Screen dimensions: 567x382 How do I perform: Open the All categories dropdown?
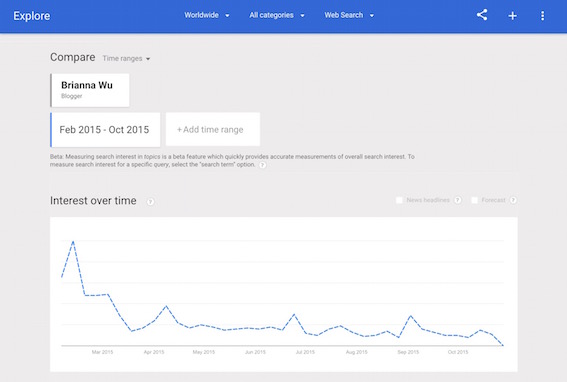277,15
